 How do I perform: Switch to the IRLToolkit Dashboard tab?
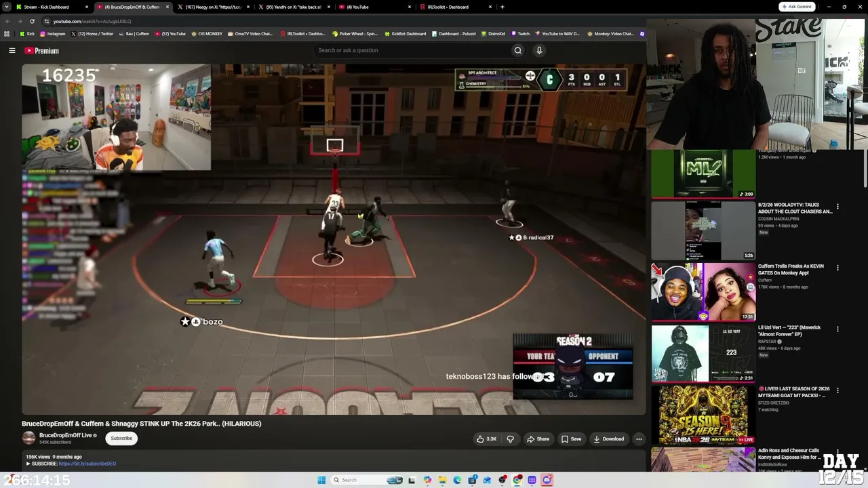pyautogui.click(x=456, y=7)
